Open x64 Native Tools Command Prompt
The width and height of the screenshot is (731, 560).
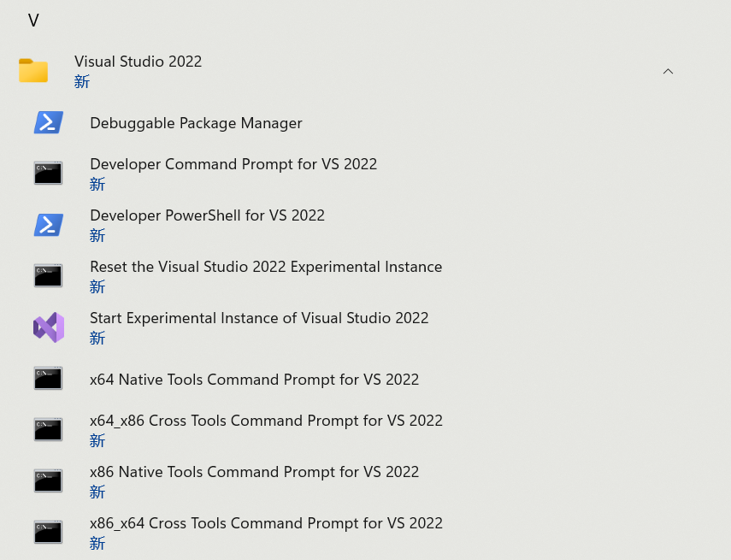pos(255,380)
